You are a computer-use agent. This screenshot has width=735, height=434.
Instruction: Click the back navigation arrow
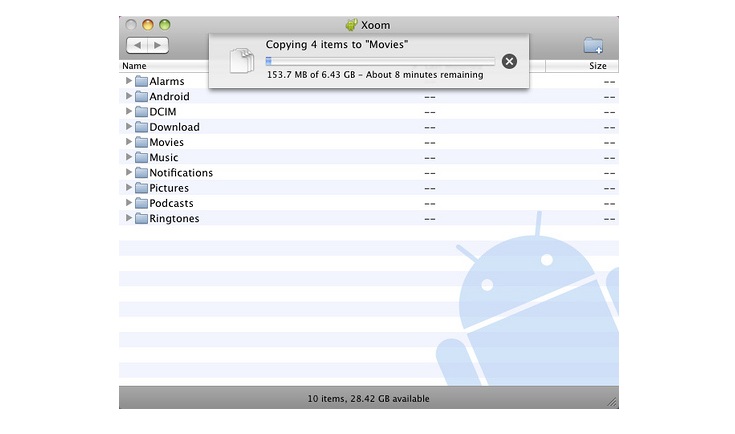tap(137, 46)
